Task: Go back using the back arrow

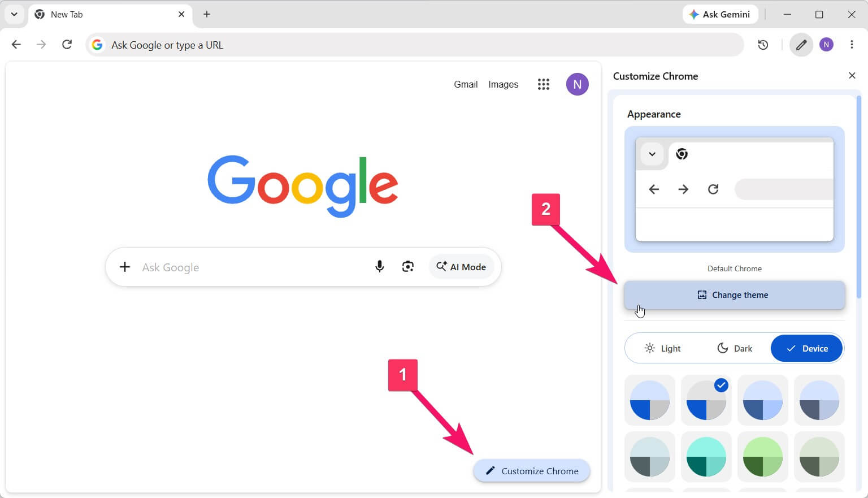Action: tap(16, 45)
